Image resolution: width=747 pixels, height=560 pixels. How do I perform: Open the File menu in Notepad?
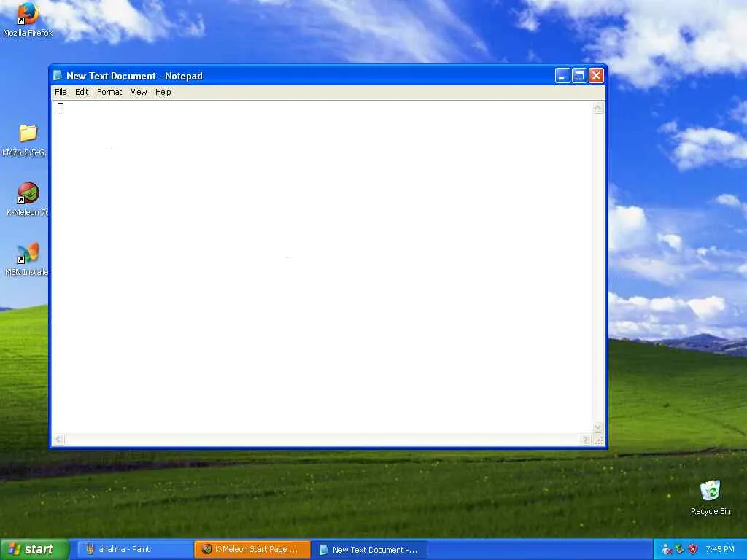tap(61, 92)
